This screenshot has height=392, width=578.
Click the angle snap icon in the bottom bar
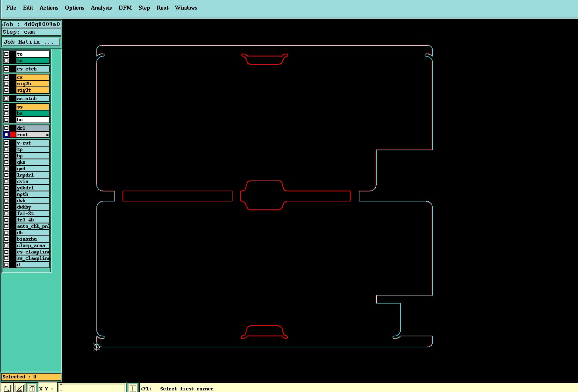tap(19, 388)
